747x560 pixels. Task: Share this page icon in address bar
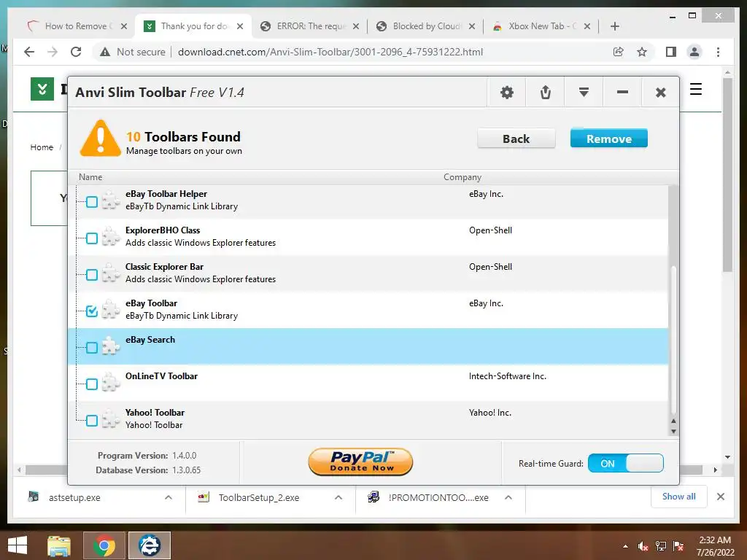click(619, 52)
